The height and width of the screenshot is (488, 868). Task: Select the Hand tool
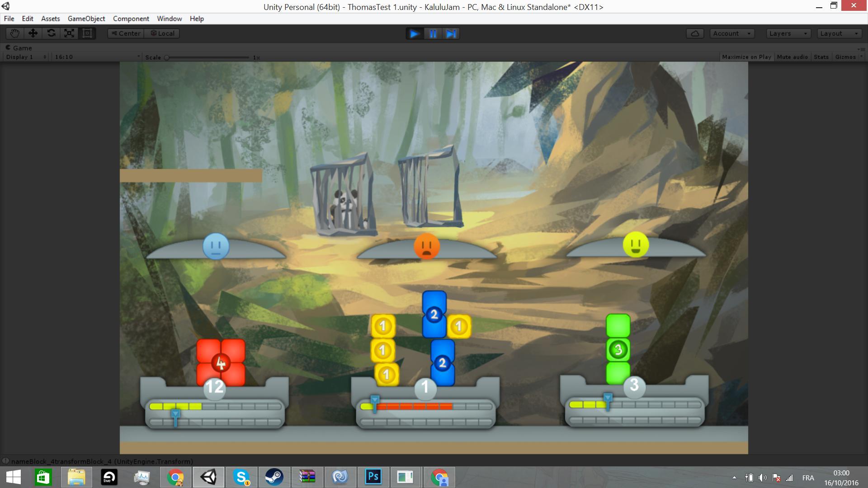click(14, 33)
